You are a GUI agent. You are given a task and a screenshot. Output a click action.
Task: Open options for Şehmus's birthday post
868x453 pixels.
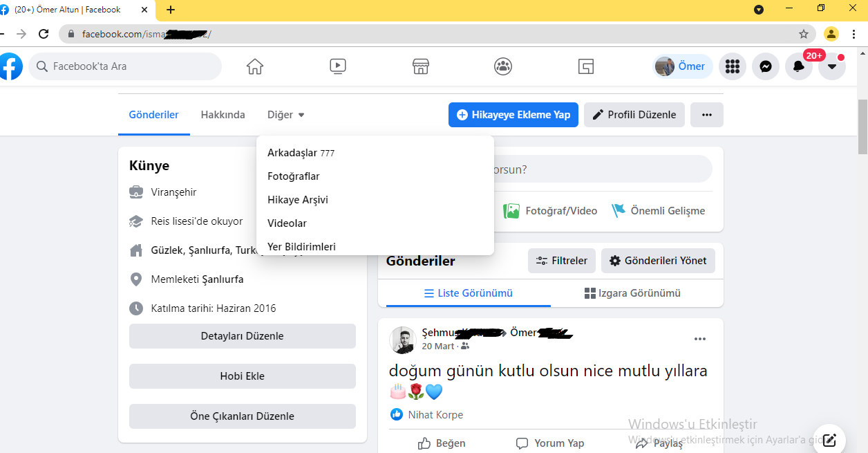(x=700, y=339)
